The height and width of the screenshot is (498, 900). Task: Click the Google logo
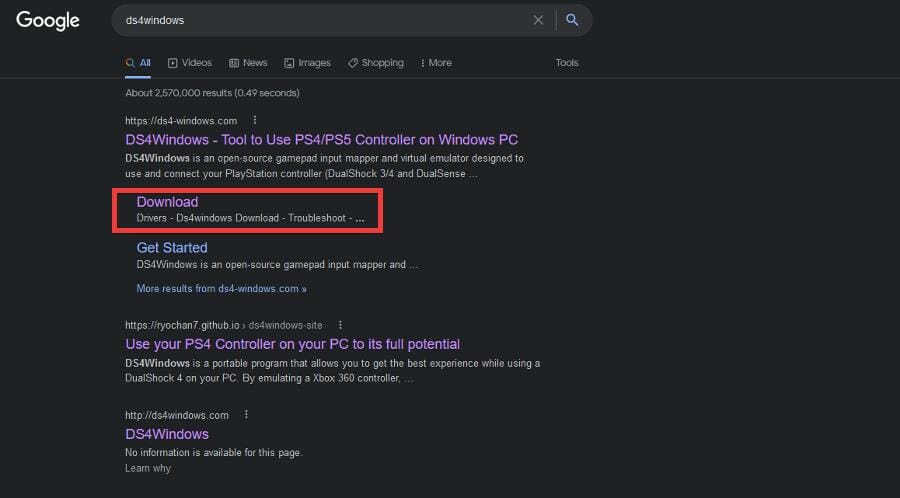[x=48, y=21]
